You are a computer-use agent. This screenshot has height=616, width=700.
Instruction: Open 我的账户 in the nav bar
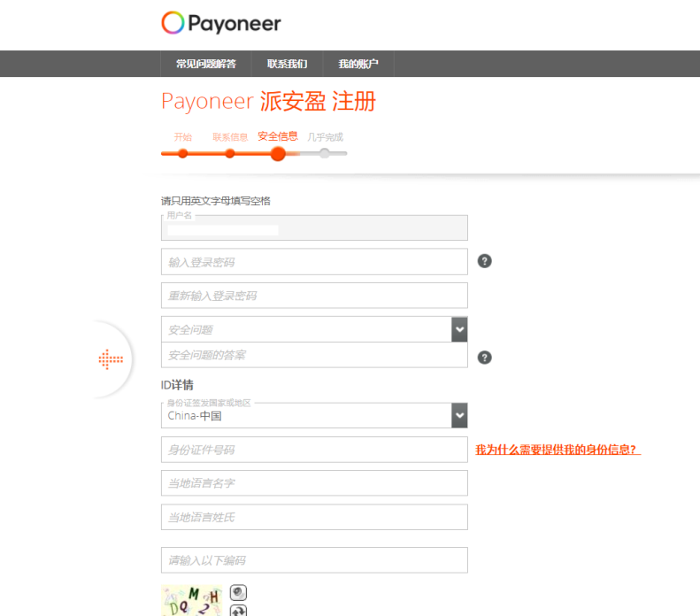[358, 64]
